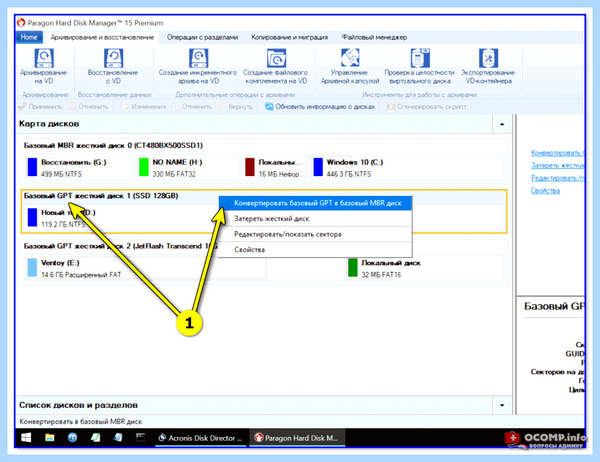Switch to Архивирование и восстановление tab
The image size is (600, 462).
coord(102,37)
